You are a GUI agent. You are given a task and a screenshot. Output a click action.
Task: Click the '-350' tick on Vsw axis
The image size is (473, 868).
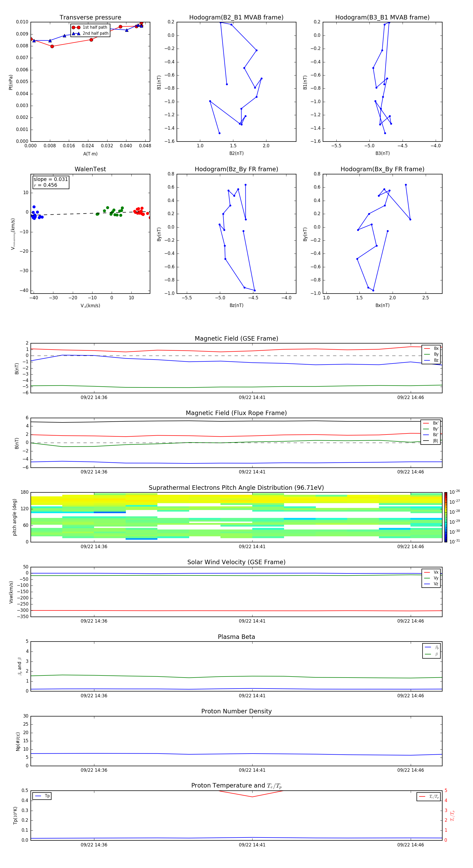click(x=23, y=617)
